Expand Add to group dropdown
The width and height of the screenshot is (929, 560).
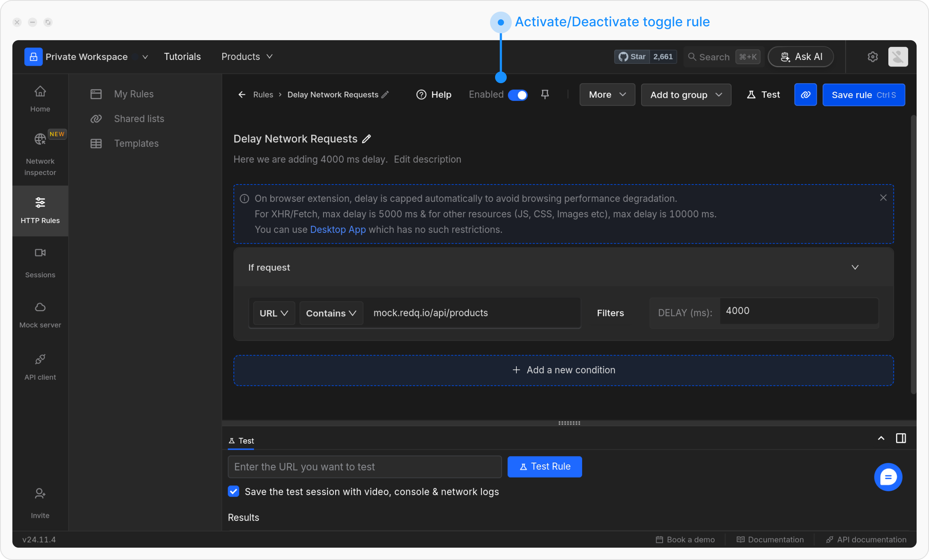[686, 95]
